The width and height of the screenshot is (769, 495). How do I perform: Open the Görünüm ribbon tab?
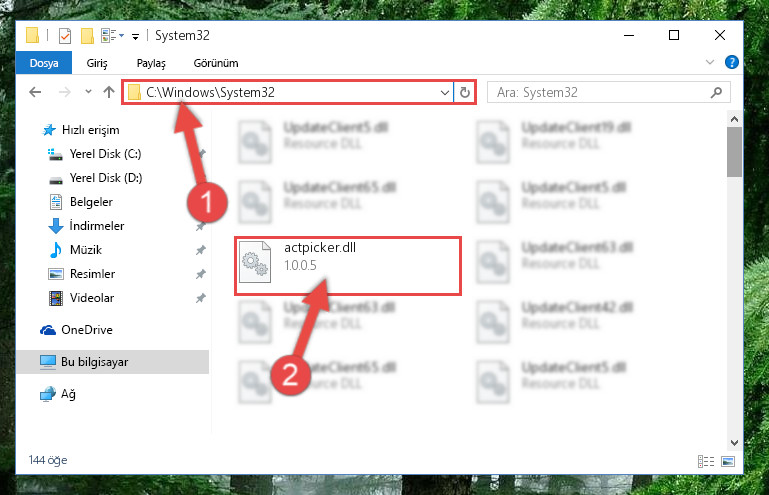[216, 63]
